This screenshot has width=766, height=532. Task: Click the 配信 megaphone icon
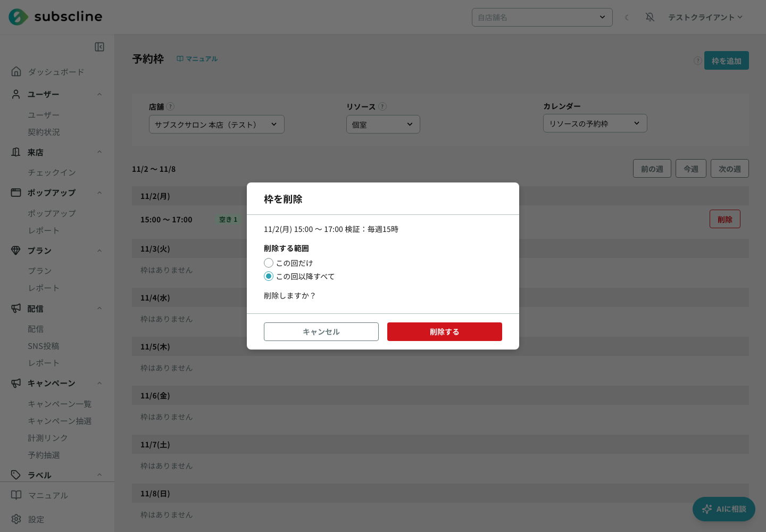(x=16, y=308)
